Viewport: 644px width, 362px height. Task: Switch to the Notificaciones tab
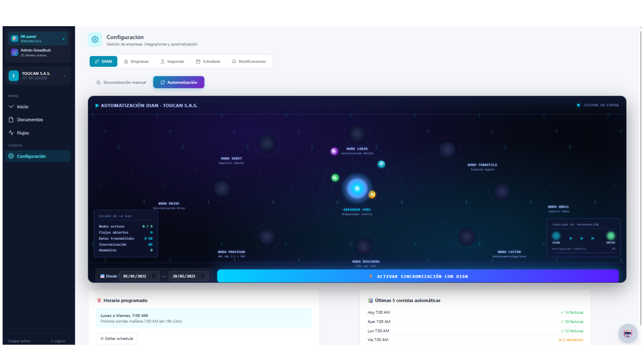249,62
